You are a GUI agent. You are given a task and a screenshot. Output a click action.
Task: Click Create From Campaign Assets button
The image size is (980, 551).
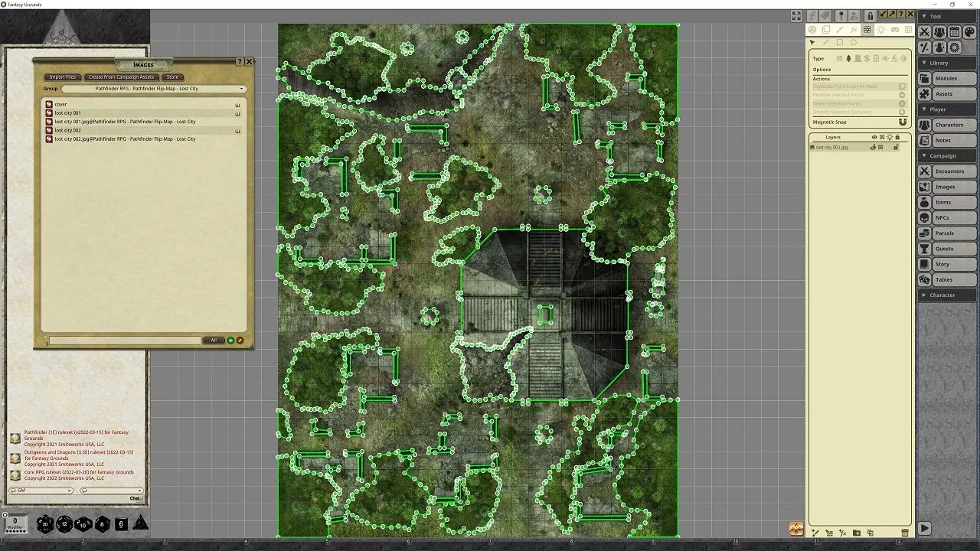point(121,77)
